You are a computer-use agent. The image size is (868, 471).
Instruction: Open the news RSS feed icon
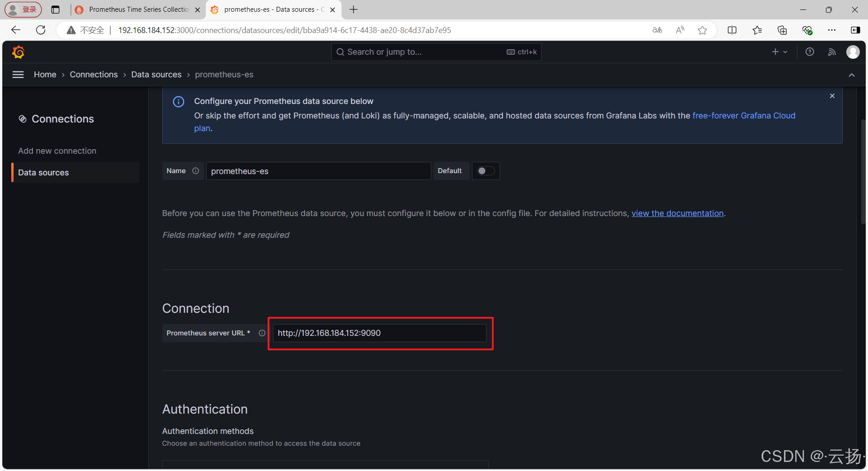[x=832, y=52]
